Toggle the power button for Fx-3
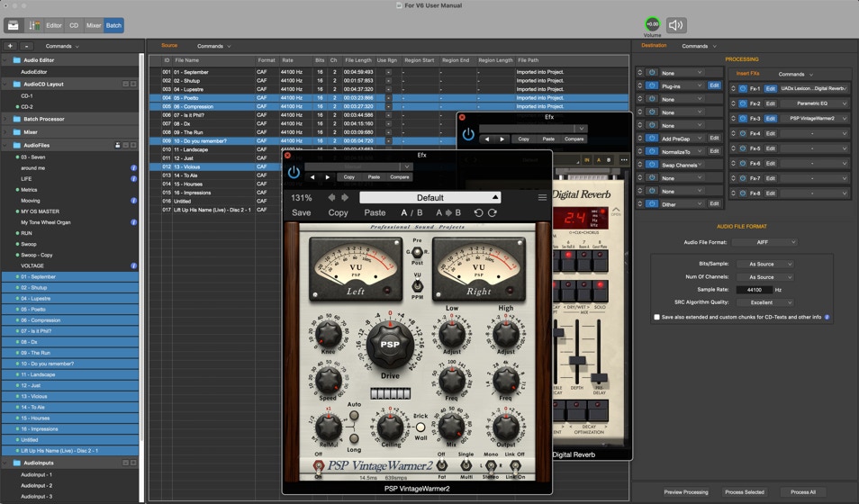This screenshot has width=859, height=504. click(x=743, y=119)
